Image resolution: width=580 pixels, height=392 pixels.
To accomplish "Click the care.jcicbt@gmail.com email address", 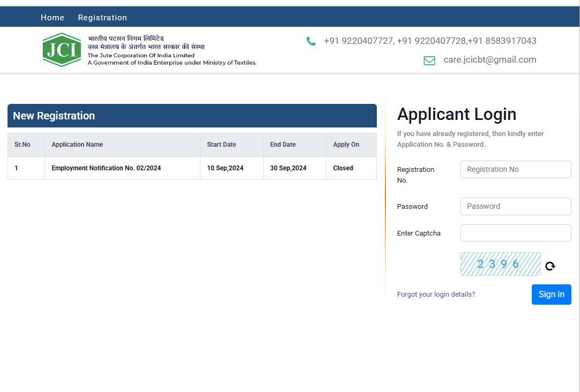I will point(489,60).
